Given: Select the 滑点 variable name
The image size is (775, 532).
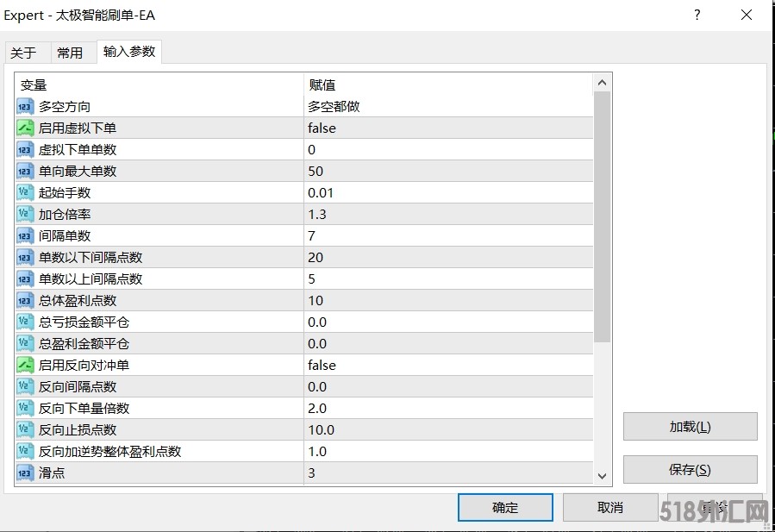Looking at the screenshot, I should pyautogui.click(x=52, y=473).
